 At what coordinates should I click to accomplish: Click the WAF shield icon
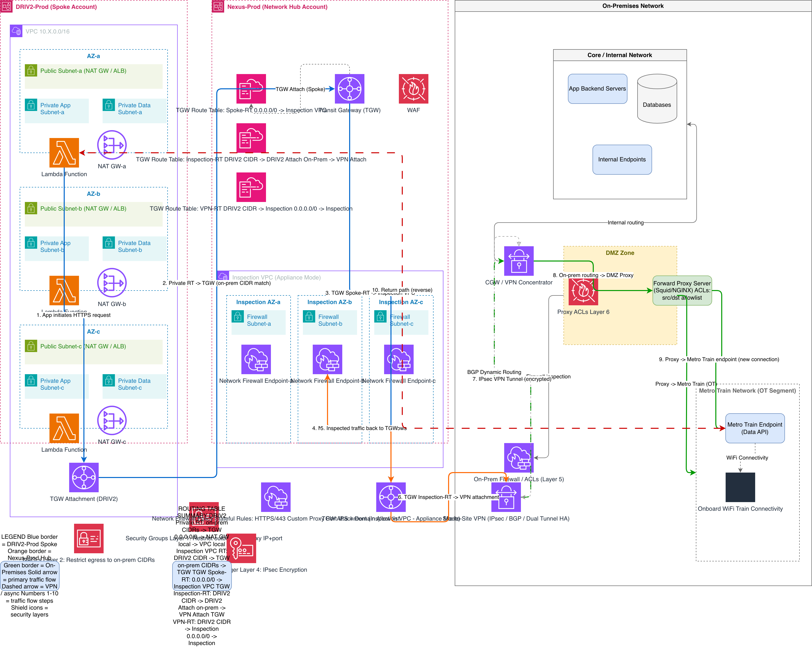[414, 89]
